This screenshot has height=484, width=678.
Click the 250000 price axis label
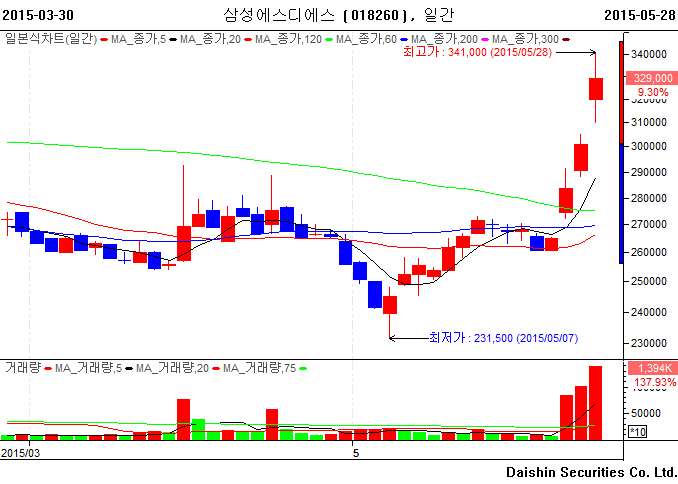[x=649, y=281]
